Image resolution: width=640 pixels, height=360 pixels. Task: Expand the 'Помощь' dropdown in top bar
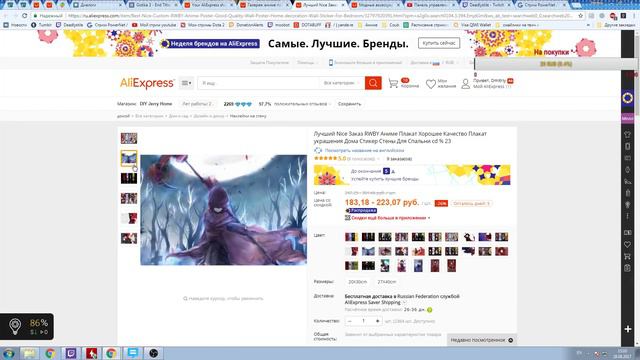point(307,62)
